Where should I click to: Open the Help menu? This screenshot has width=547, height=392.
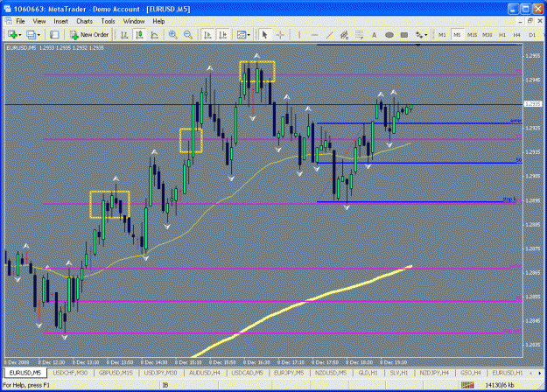158,21
